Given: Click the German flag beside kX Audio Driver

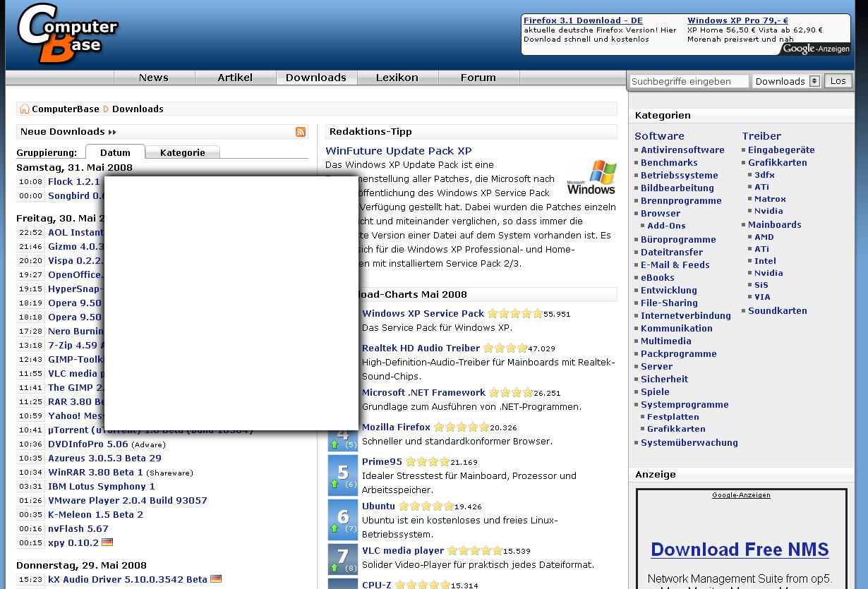Looking at the screenshot, I should click(216, 579).
